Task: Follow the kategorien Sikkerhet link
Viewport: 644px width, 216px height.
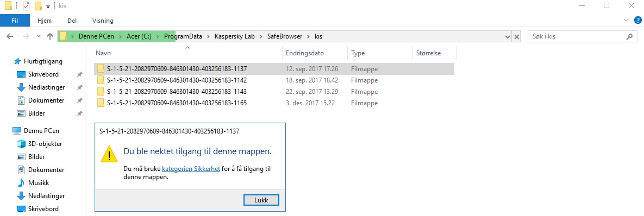Action: pyautogui.click(x=191, y=169)
